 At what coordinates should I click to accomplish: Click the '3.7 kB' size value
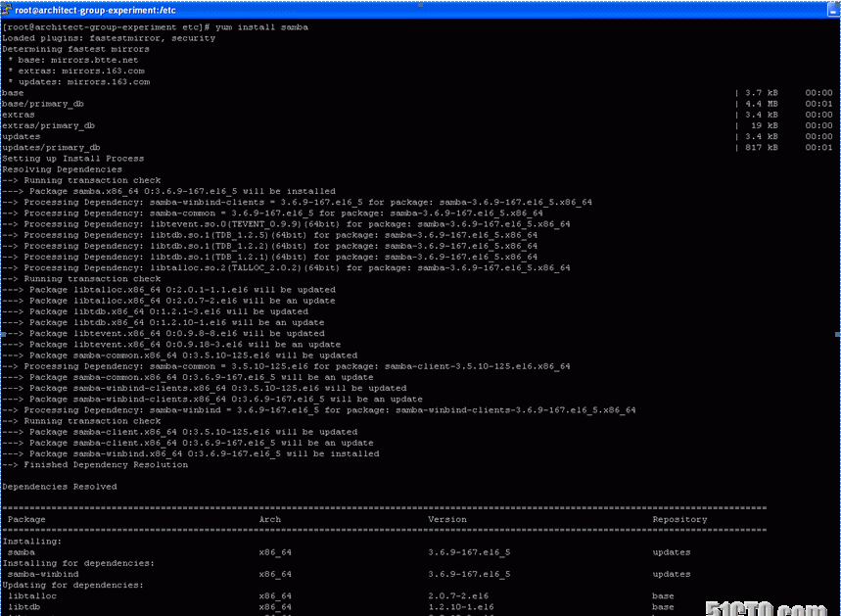pos(761,93)
